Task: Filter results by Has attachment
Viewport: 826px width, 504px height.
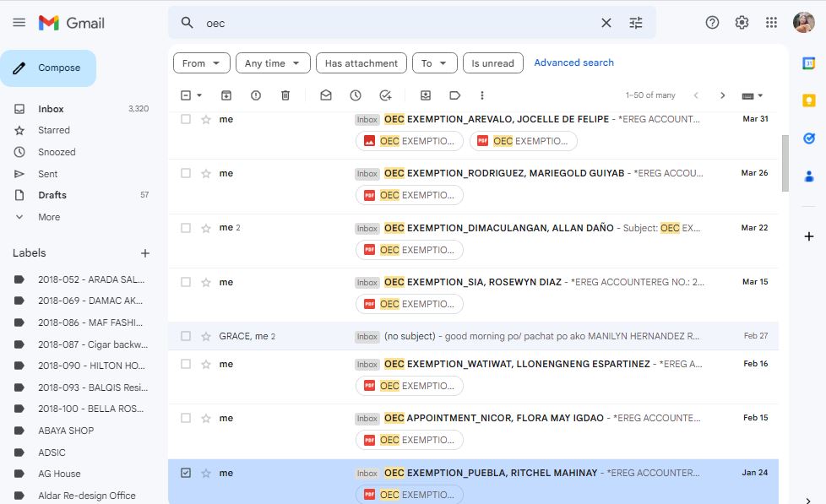Action: pos(361,63)
